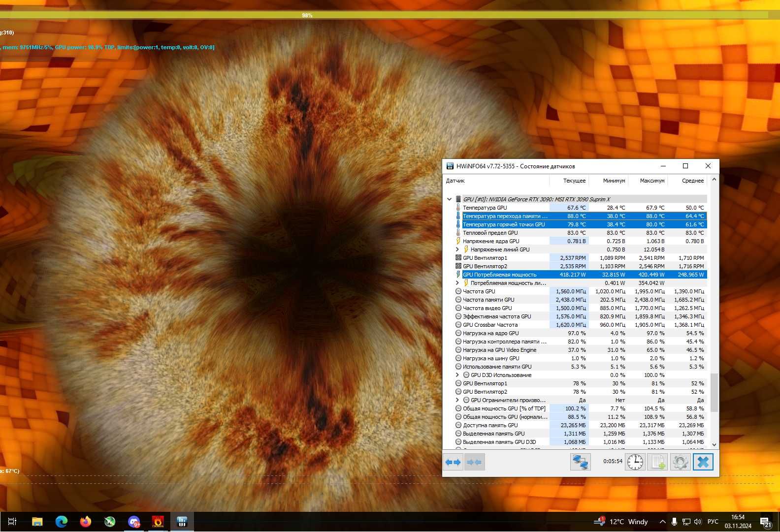Select the Напряжение ядра GPU row
The width and height of the screenshot is (780, 532).
(x=581, y=241)
